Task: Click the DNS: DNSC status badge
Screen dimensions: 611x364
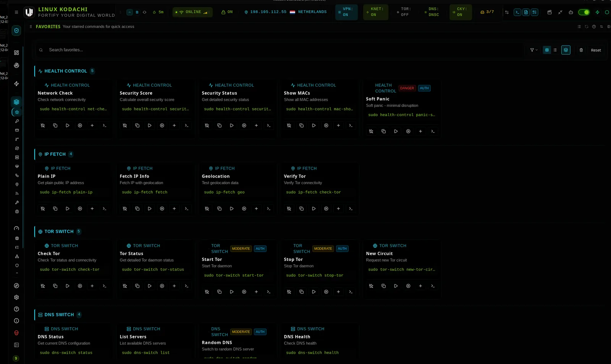Action: point(432,12)
